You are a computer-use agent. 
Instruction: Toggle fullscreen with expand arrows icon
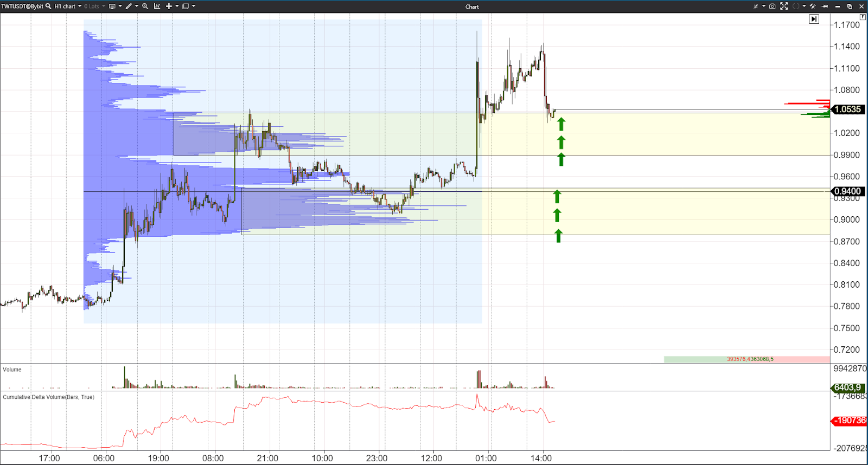point(784,6)
